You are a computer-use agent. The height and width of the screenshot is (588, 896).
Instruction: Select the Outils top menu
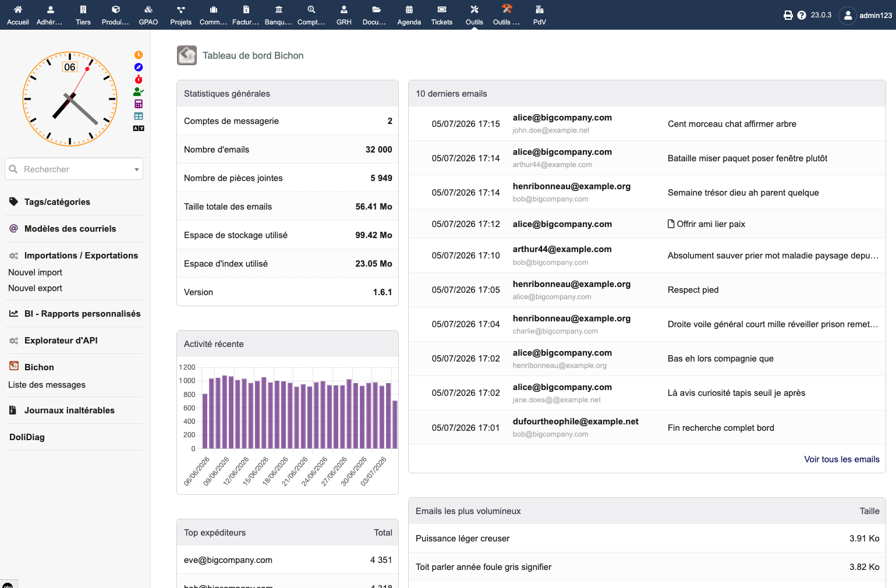474,15
